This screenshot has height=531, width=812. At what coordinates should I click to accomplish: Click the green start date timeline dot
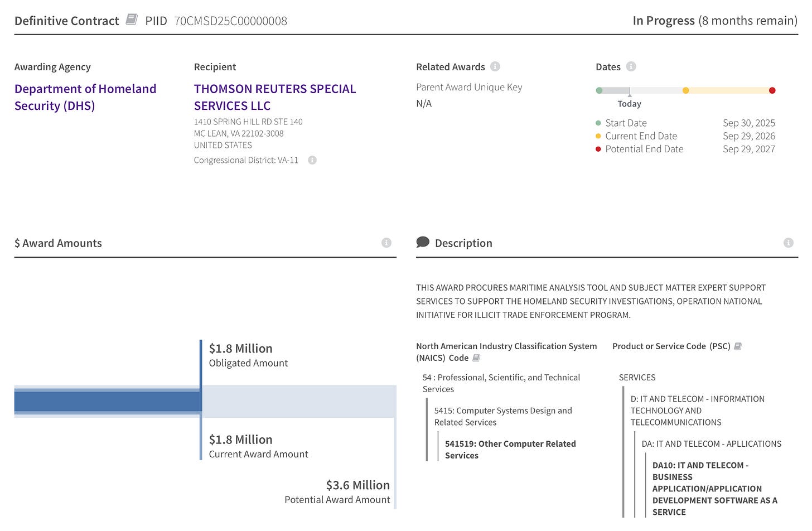click(x=599, y=90)
